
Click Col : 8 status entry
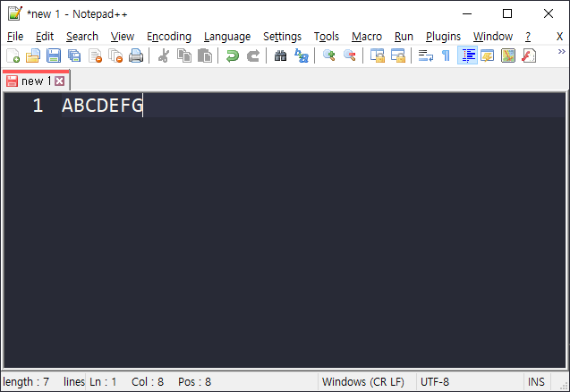[x=148, y=382]
